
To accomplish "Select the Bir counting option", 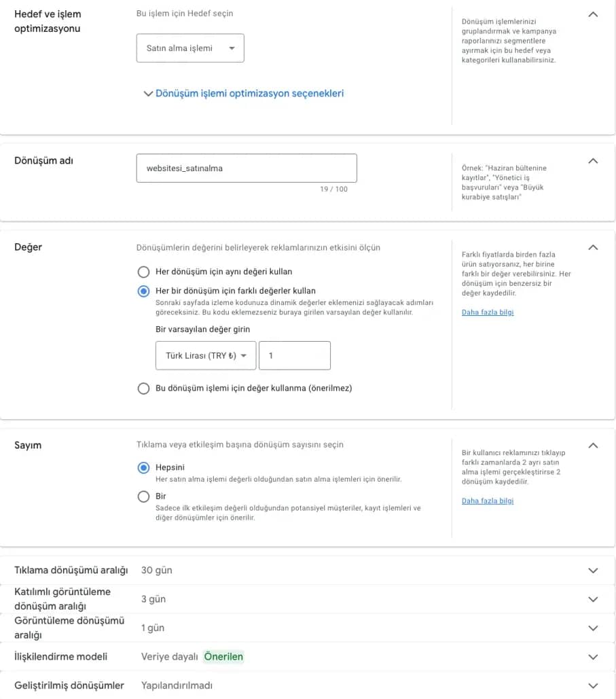I will (143, 497).
